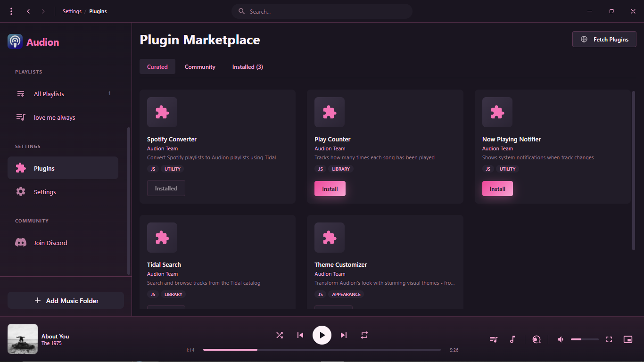644x362 pixels.
Task: Click the Tidal Search puzzle icon
Action: [x=162, y=238]
